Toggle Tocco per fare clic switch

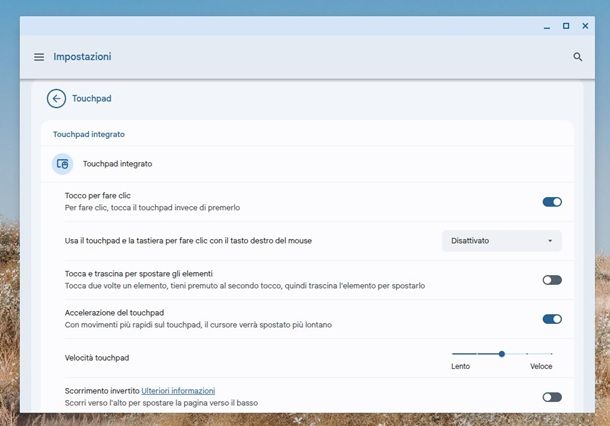pyautogui.click(x=552, y=202)
